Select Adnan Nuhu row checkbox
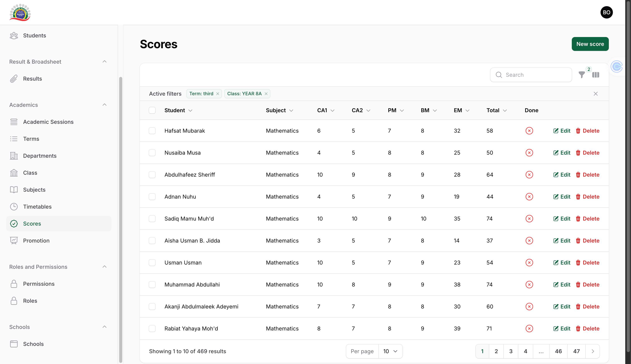The height and width of the screenshot is (364, 631). point(152,197)
